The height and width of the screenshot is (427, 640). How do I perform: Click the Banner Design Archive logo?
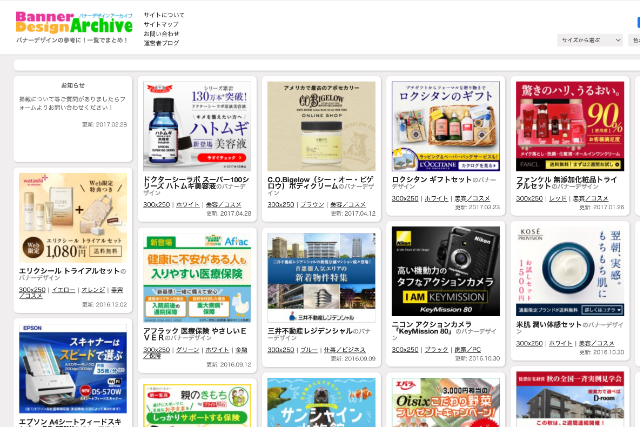point(74,22)
